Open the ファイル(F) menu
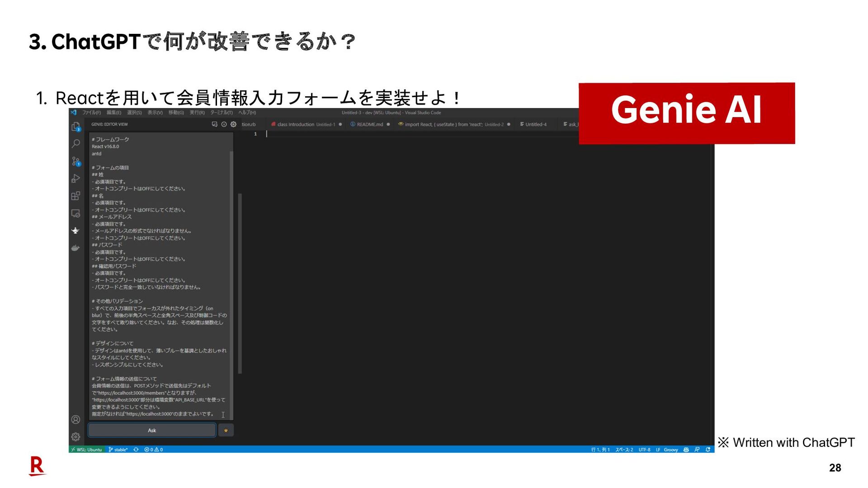 [91, 113]
